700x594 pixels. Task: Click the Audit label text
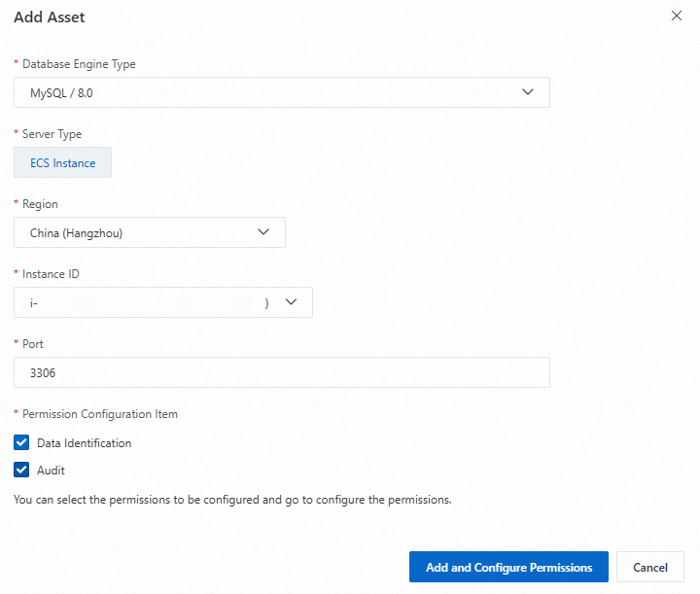coord(51,471)
